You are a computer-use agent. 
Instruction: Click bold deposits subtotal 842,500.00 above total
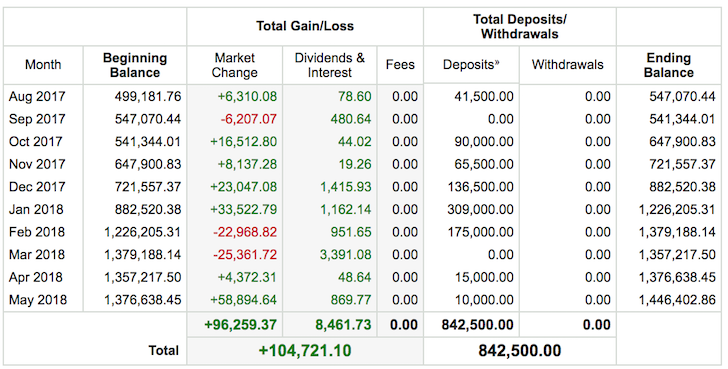click(x=477, y=325)
